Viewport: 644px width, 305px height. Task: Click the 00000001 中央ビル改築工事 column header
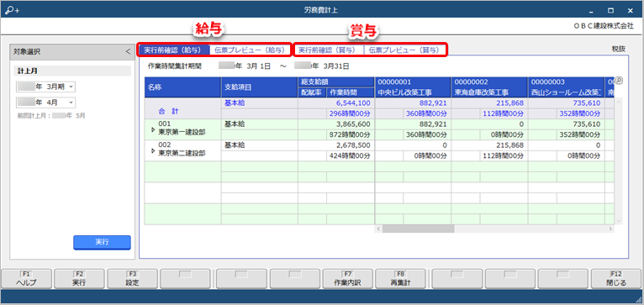[413, 87]
